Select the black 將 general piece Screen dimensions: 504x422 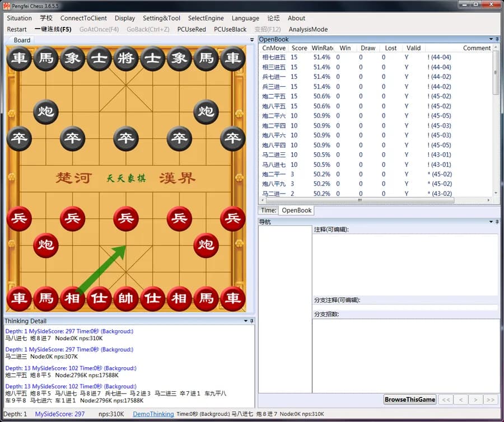coord(125,58)
